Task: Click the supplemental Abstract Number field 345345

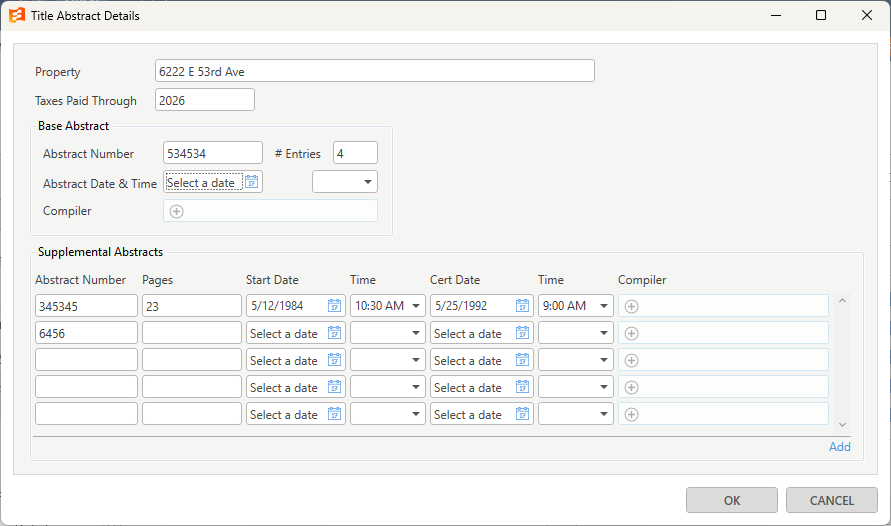Action: pos(86,306)
